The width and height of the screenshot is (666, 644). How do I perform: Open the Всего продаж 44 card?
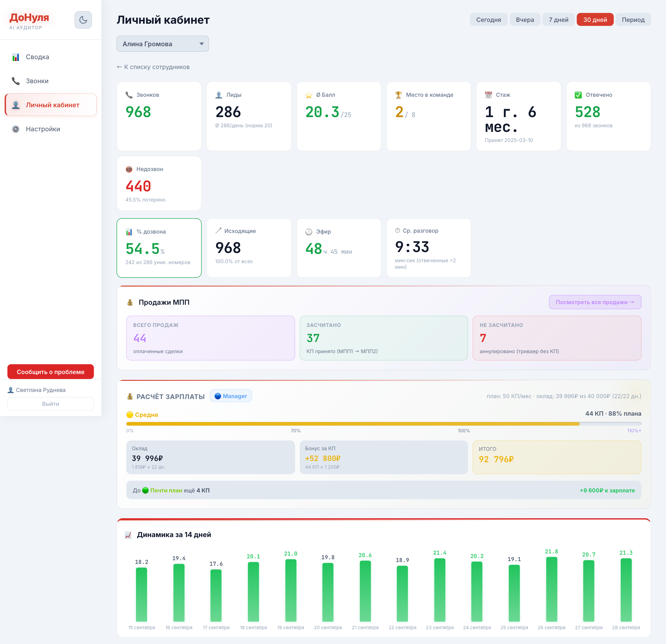pyautogui.click(x=211, y=338)
